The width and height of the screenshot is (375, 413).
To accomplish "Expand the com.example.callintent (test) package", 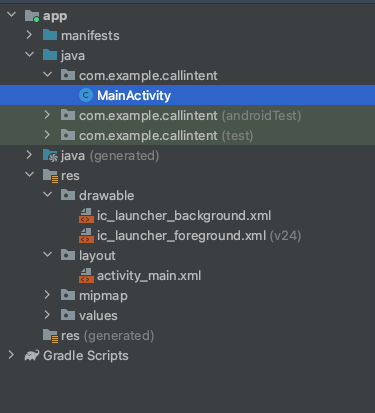I will point(47,135).
